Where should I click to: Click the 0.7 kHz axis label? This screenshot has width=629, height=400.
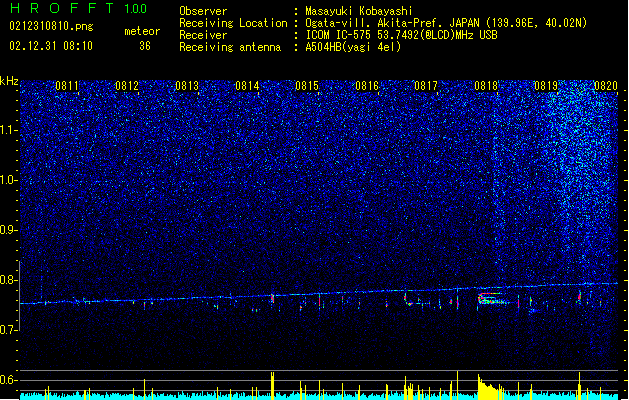tap(8, 330)
